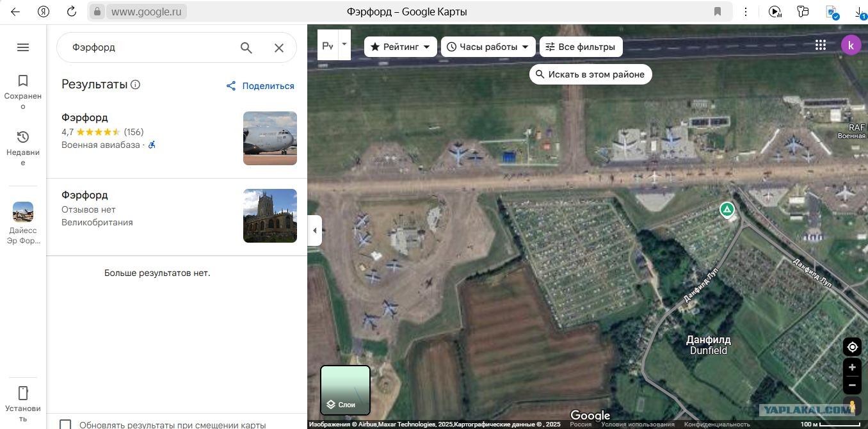Expand the Часы работы filter dropdown
This screenshot has height=429, width=868.
[488, 47]
